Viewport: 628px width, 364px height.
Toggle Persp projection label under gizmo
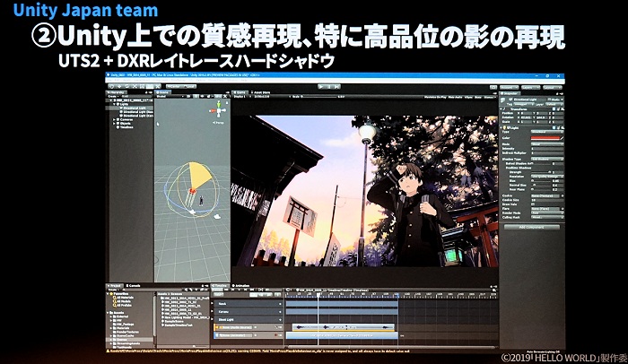tap(219, 123)
